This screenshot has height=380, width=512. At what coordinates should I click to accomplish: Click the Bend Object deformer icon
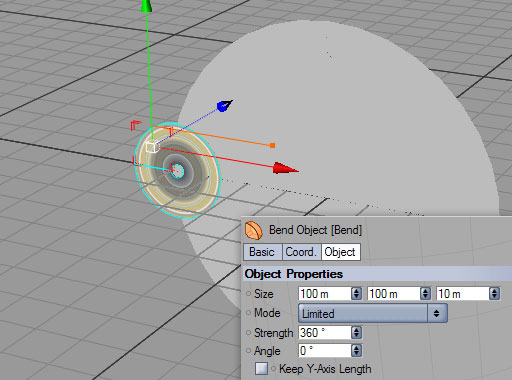coord(254,230)
